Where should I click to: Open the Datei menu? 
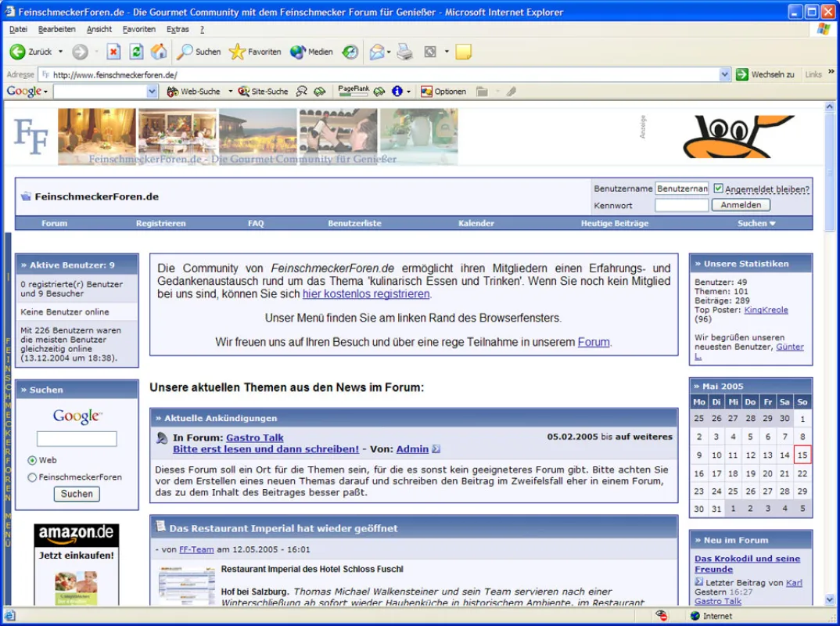[18, 30]
